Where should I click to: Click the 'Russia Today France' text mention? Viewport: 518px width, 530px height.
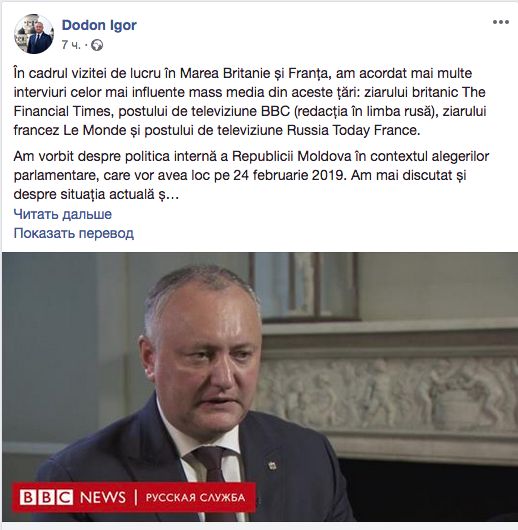pyautogui.click(x=353, y=130)
